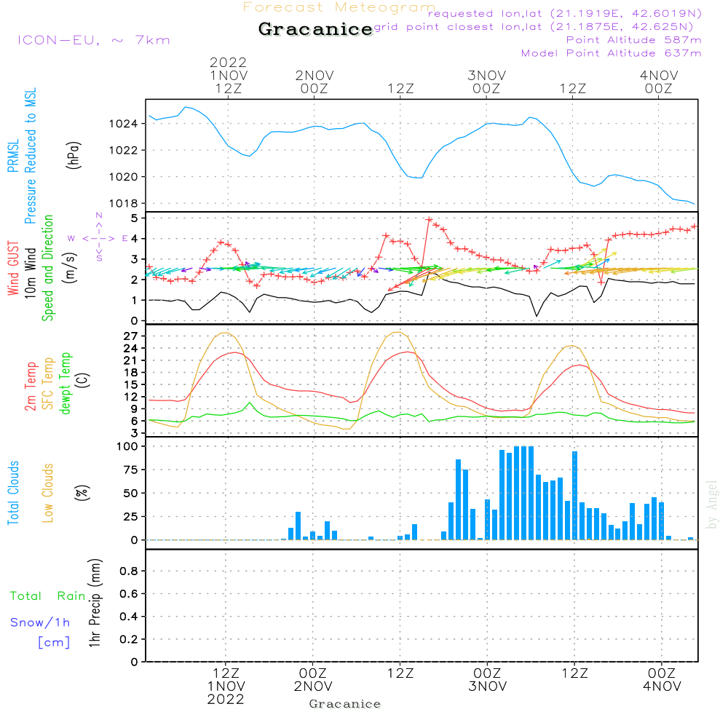The image size is (728, 728).
Task: Click the 'PRMSL Pressure Reduced to MSL' axis label
Action: (x=21, y=156)
